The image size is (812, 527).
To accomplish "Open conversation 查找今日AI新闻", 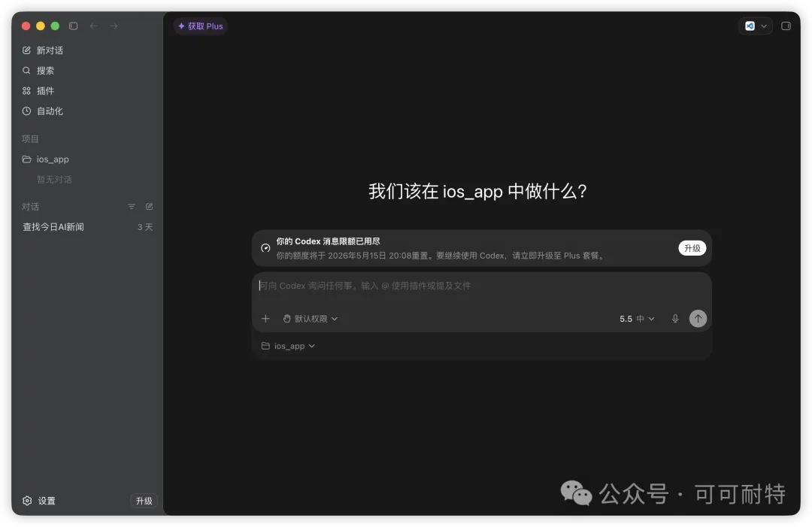I will (x=53, y=227).
